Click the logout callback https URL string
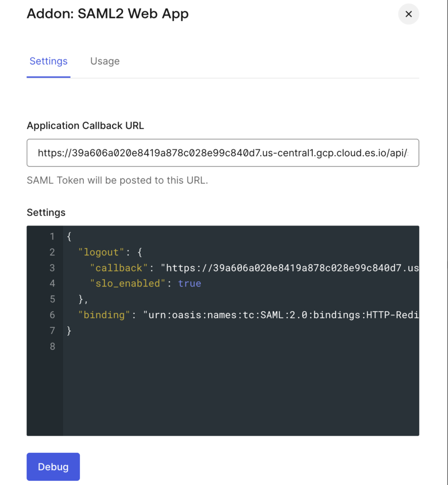 pos(290,268)
